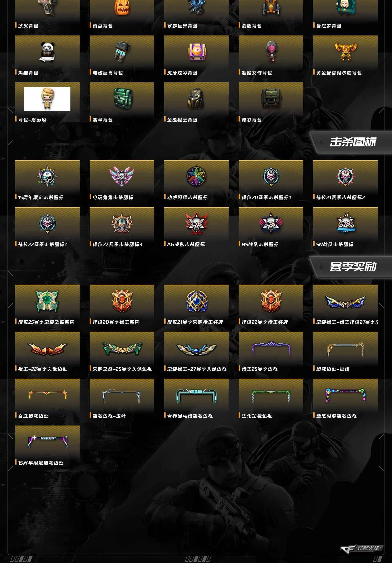This screenshot has width=392, height=563.
Task: Open the 击杀图标 section header
Action: [x=353, y=142]
